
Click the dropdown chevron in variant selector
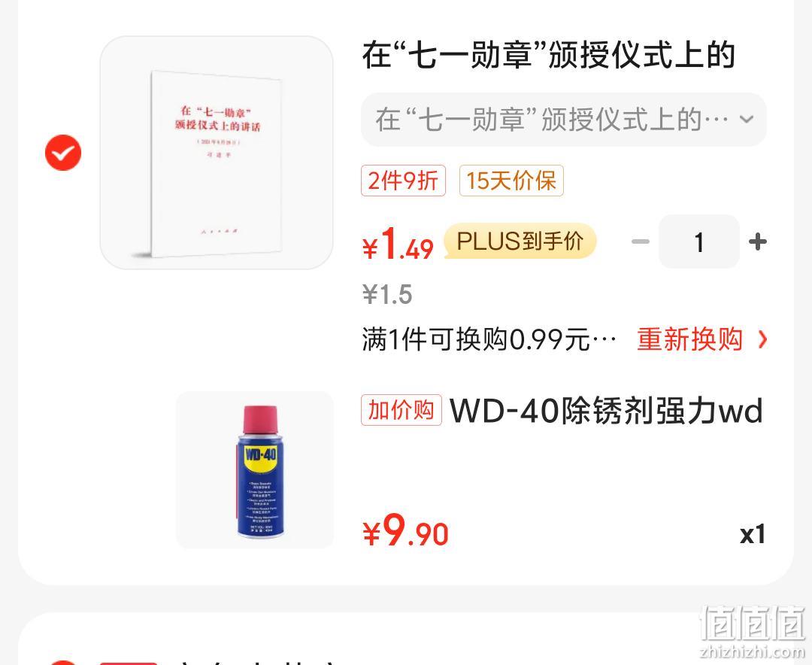747,119
